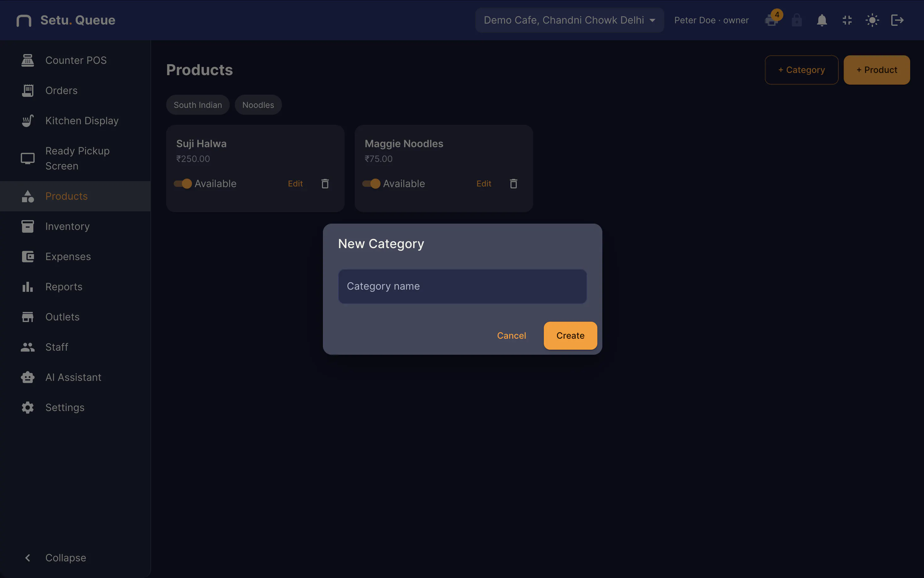The height and width of the screenshot is (578, 924).
Task: Open AI Assistant page
Action: [75, 377]
